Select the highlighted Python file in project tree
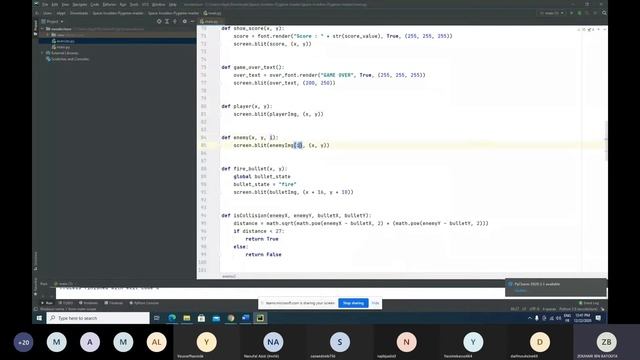Screen dimensions: 640x360 (x=65, y=41)
